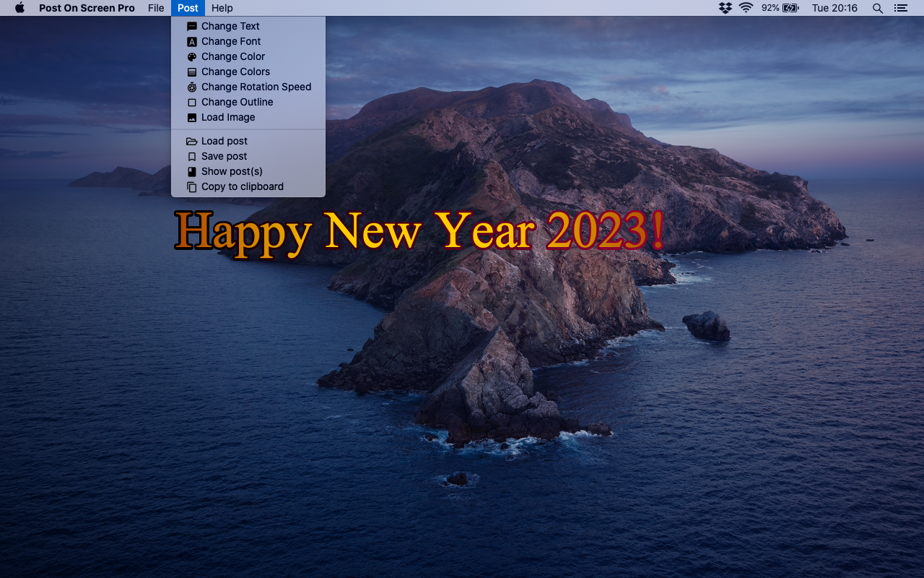Click the Happy New Year 2023 post text
The height and width of the screenshot is (578, 924).
click(419, 231)
